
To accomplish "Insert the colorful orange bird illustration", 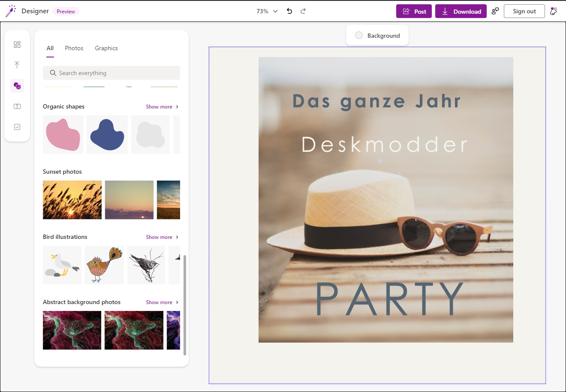I will pos(105,265).
